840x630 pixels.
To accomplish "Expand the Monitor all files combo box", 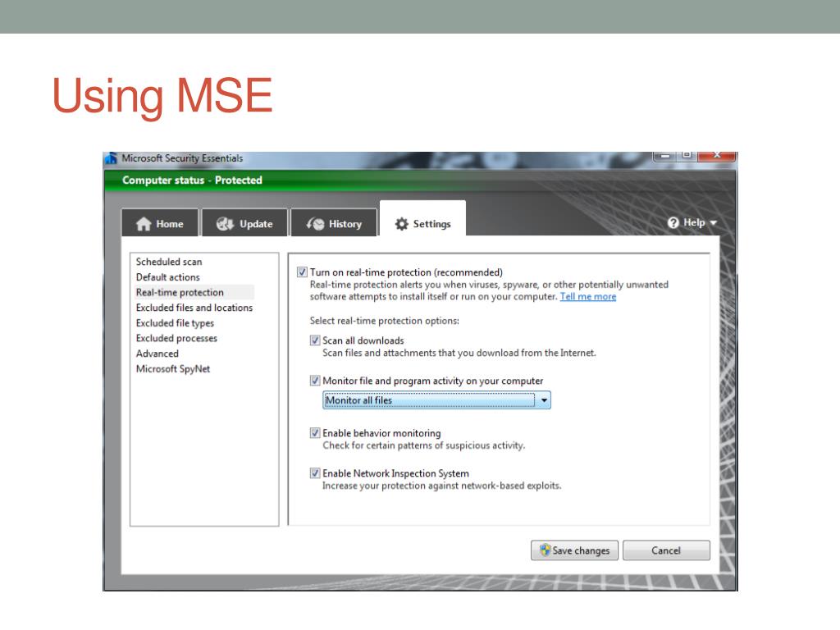I will (x=544, y=400).
